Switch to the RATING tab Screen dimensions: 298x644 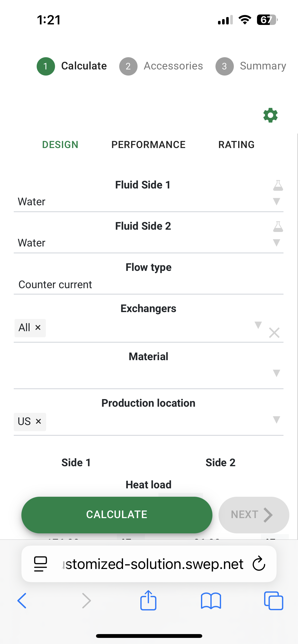point(236,145)
